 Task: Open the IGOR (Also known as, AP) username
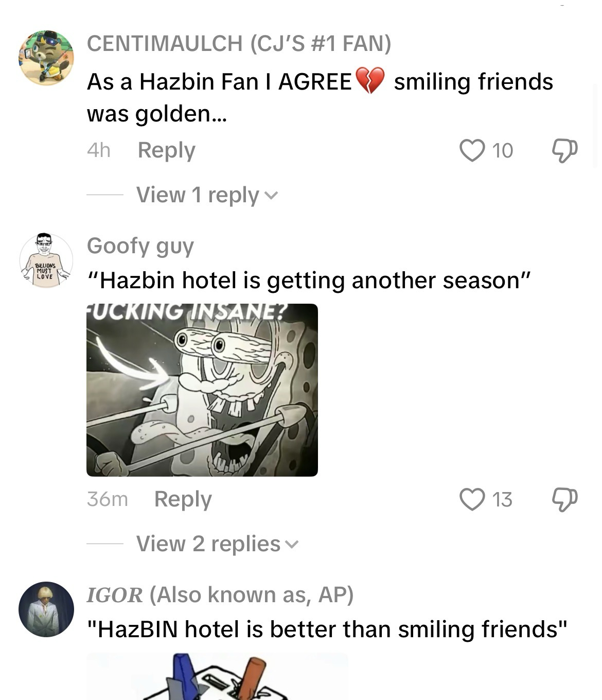point(220,595)
